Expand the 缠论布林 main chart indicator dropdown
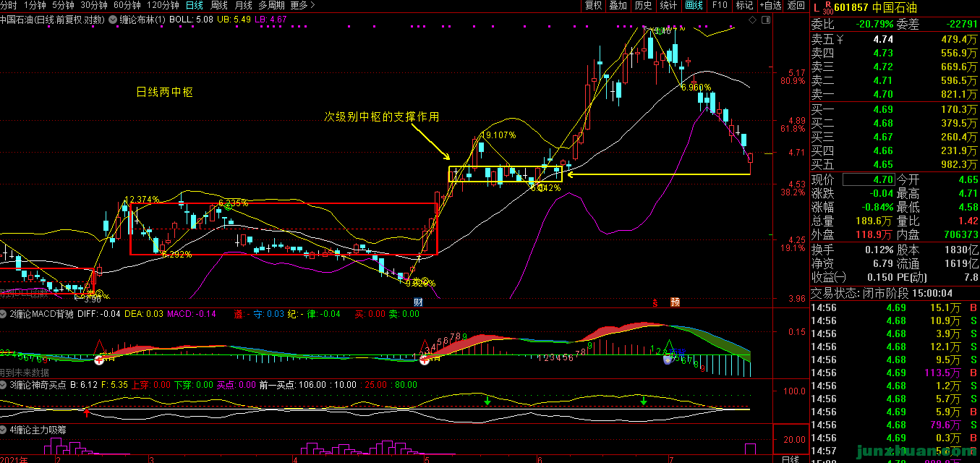980x463 pixels. (x=111, y=20)
